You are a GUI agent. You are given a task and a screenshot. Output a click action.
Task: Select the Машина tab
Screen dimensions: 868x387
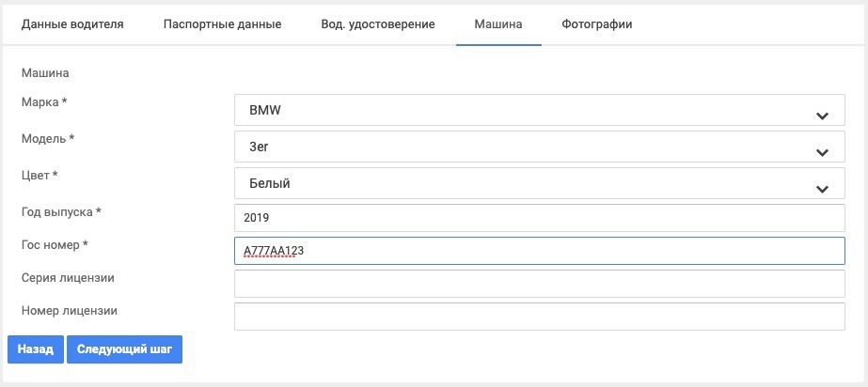click(498, 23)
